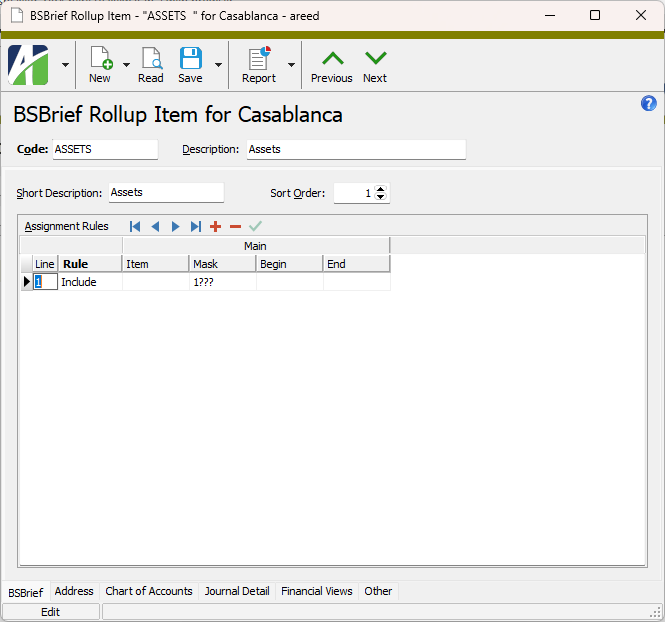Select the Financial Views tab
The height and width of the screenshot is (622, 665).
click(x=317, y=591)
